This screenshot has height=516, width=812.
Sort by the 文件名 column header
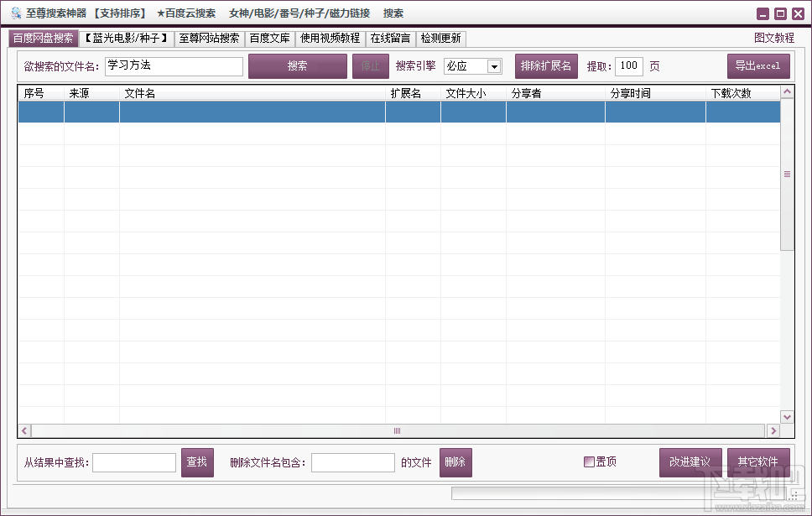252,93
